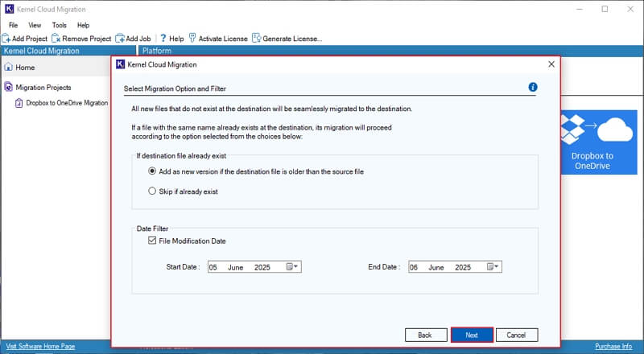644x354 pixels.
Task: Click the End Date day value 06
Action: pyautogui.click(x=414, y=267)
